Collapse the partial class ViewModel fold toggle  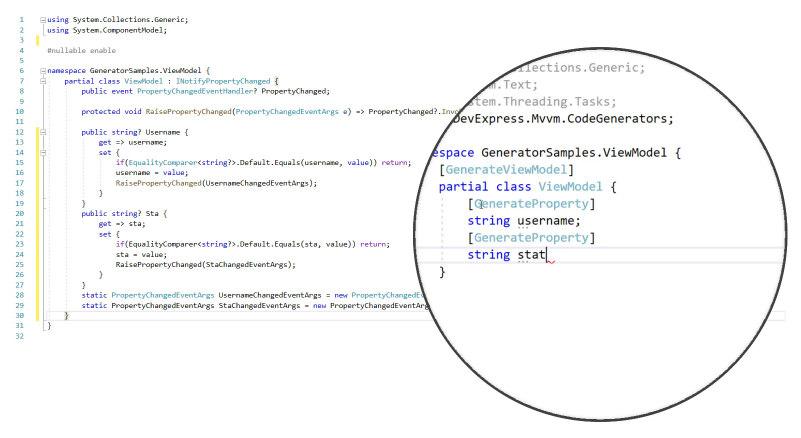43,81
